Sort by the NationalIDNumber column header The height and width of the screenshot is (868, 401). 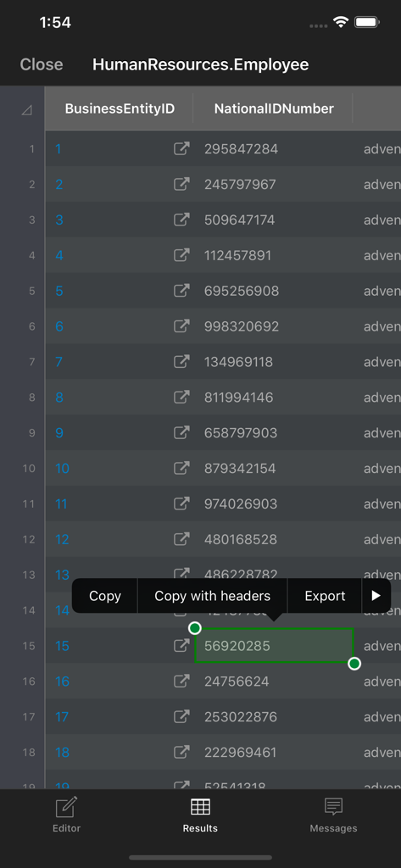[x=274, y=108]
